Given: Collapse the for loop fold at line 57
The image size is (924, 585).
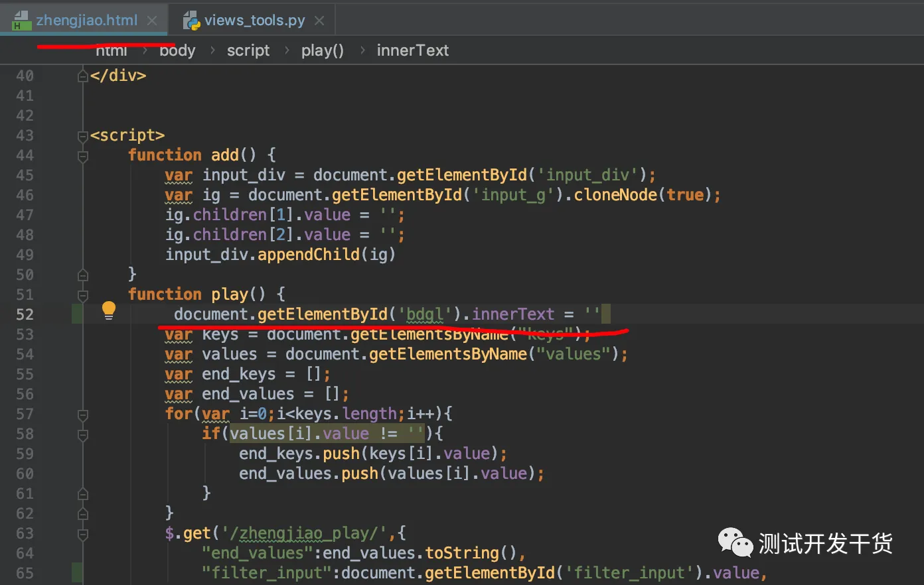Looking at the screenshot, I should point(83,415).
